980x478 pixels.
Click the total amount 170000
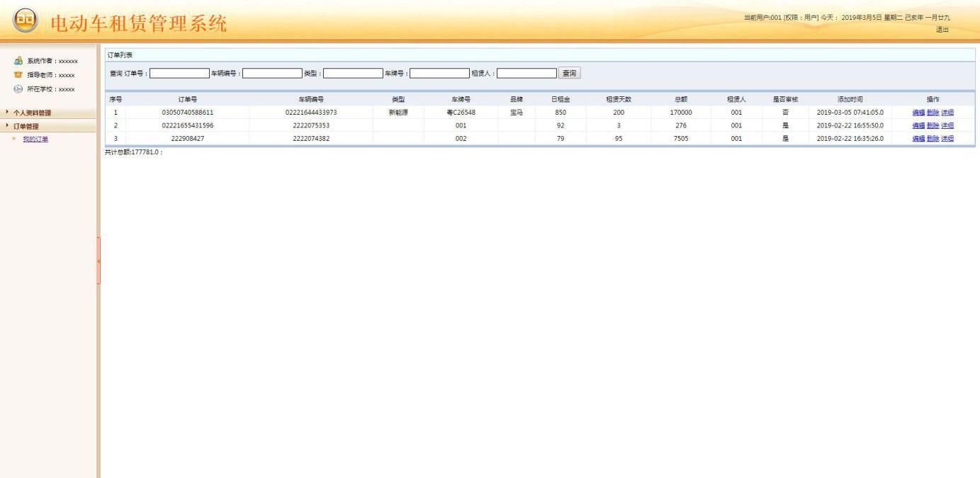680,112
